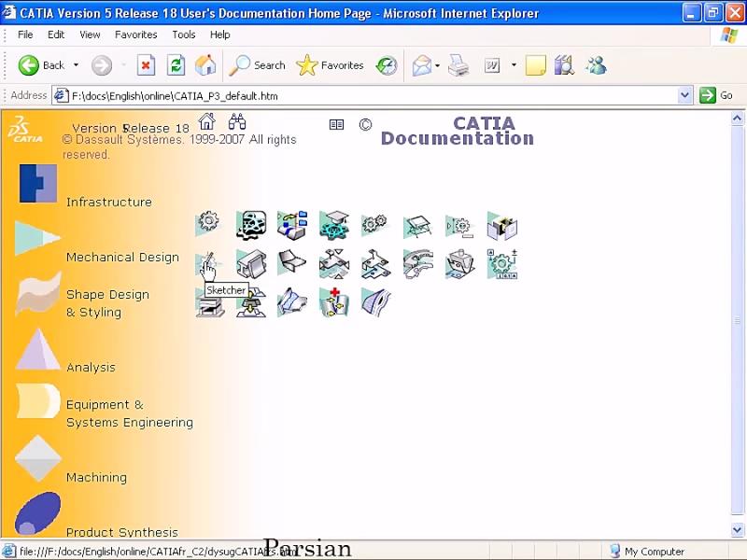The width and height of the screenshot is (747, 560).
Task: Click the binoculars search icon
Action: [x=237, y=122]
